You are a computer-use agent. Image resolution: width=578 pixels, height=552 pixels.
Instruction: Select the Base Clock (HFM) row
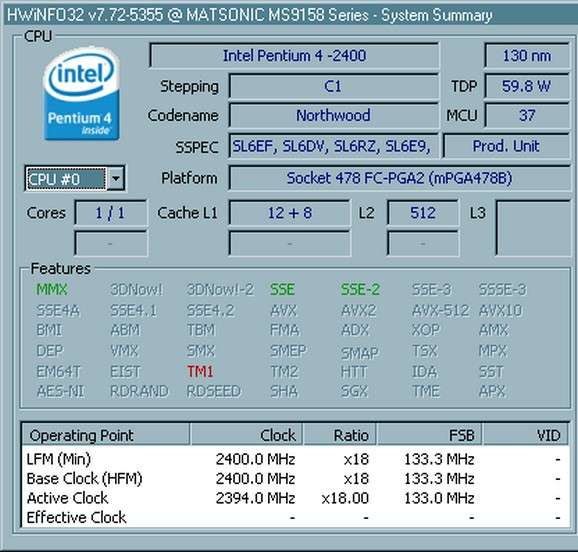point(295,479)
